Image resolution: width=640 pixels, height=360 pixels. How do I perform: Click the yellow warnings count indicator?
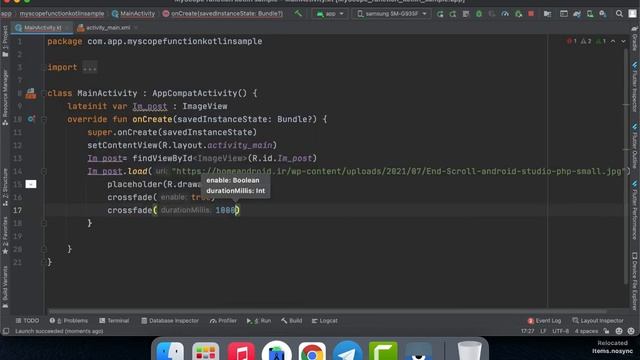click(586, 41)
